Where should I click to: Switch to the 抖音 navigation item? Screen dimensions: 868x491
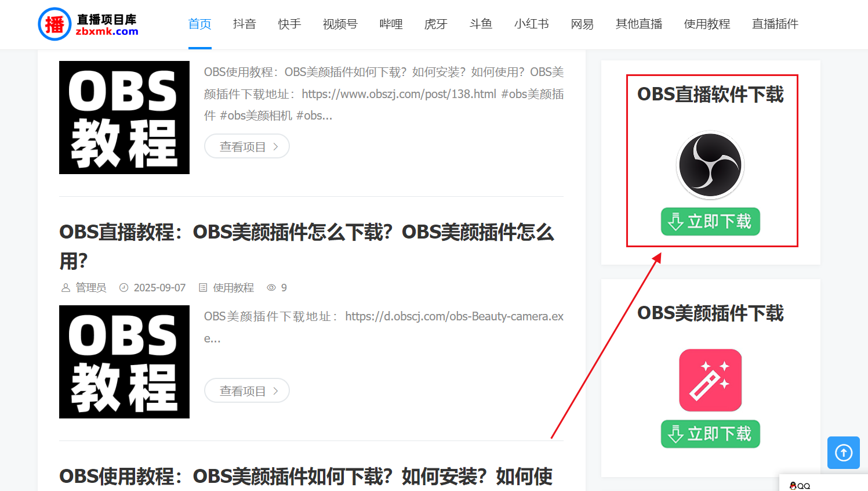pyautogui.click(x=244, y=24)
